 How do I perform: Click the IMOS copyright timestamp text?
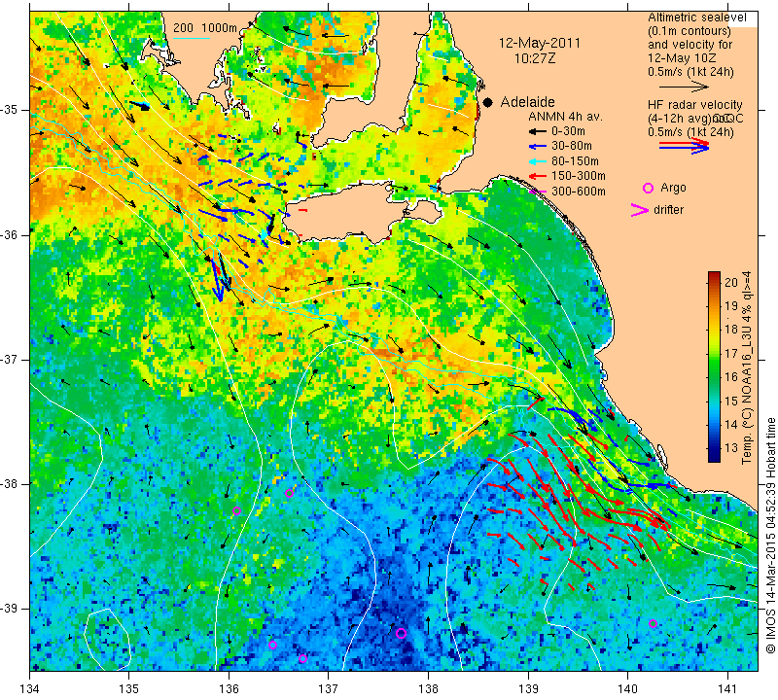click(770, 536)
